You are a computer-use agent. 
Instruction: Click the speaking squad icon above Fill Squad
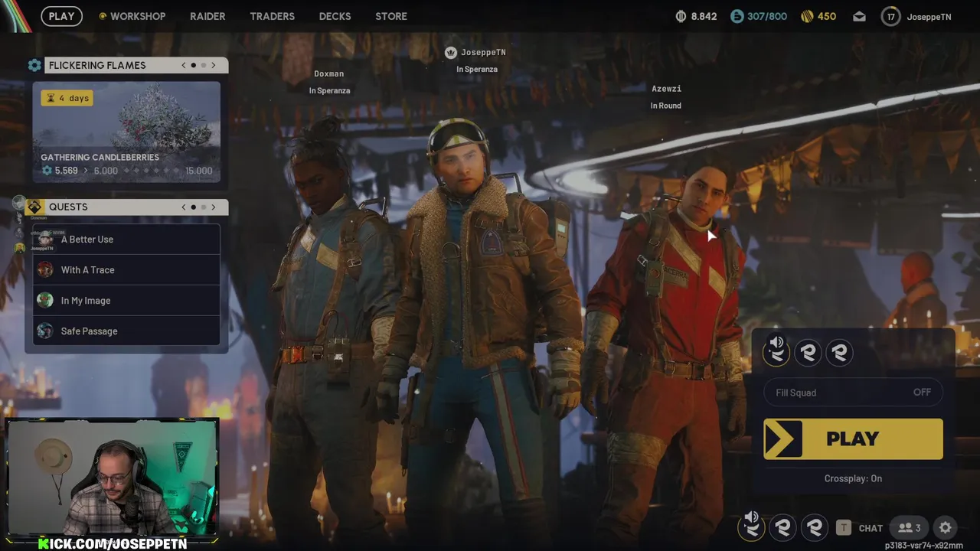click(x=776, y=351)
